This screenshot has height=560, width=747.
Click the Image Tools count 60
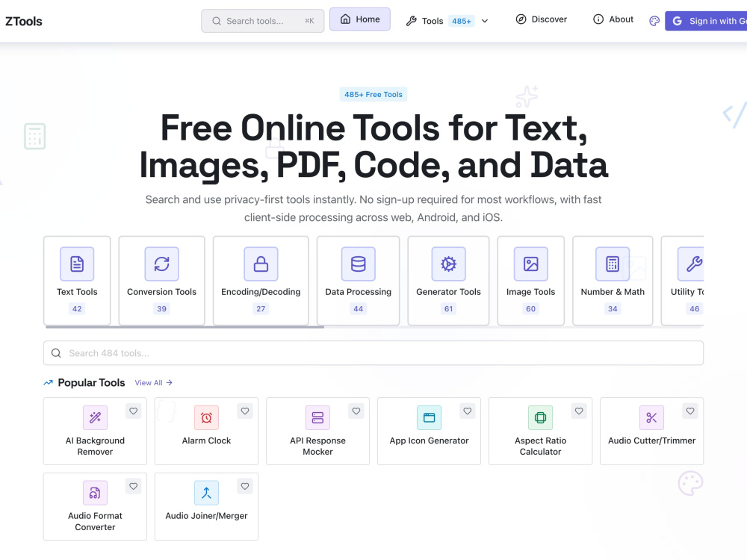[530, 308]
